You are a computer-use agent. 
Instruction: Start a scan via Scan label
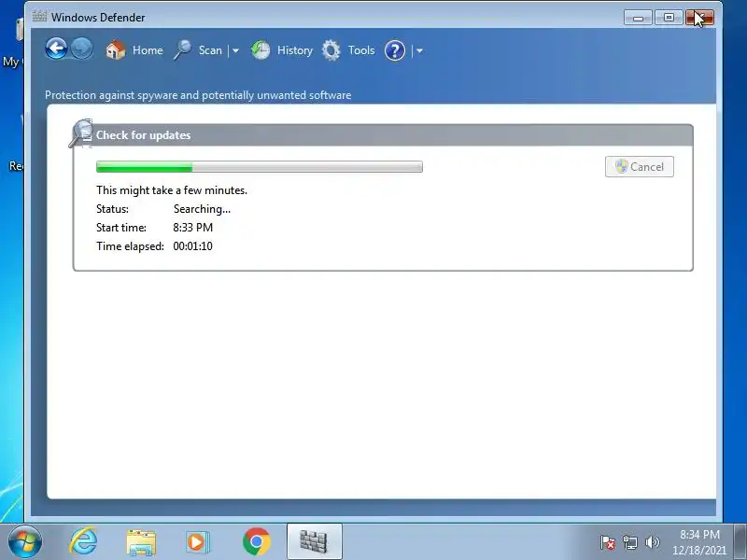click(x=210, y=50)
